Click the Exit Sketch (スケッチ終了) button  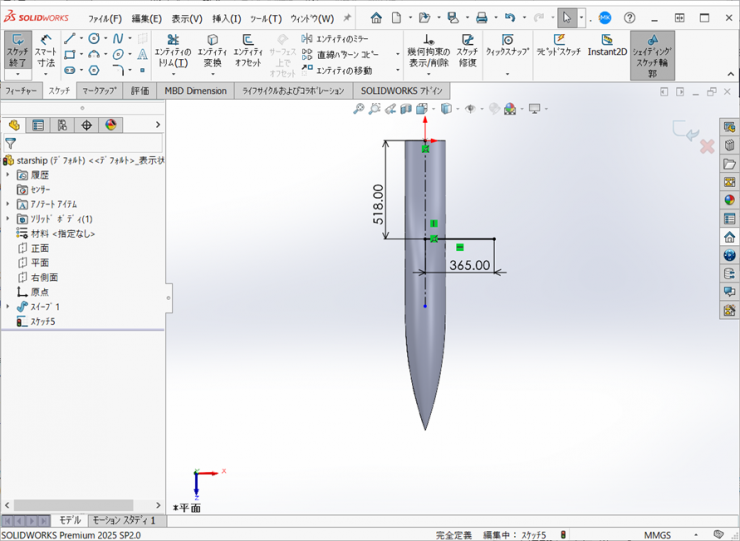tap(17, 50)
